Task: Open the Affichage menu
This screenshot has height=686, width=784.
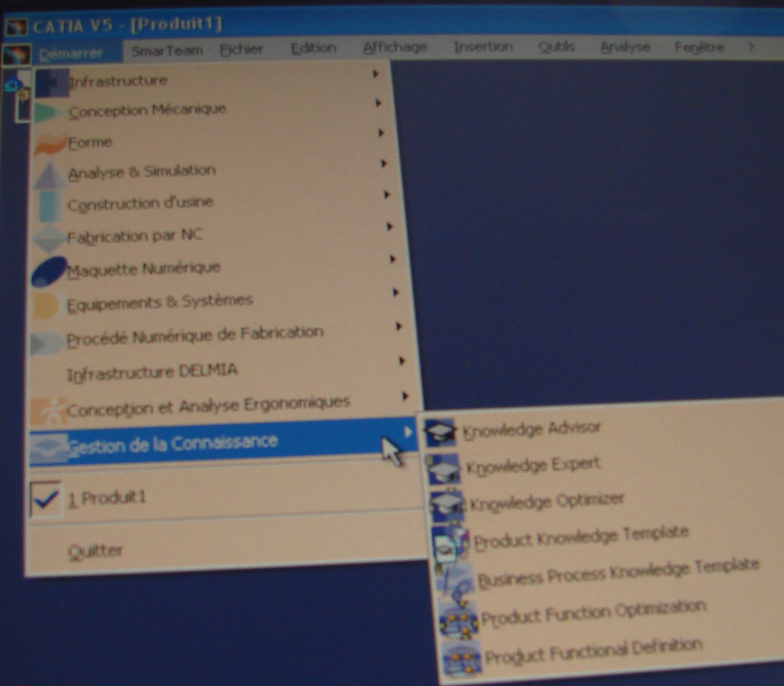Action: (395, 47)
